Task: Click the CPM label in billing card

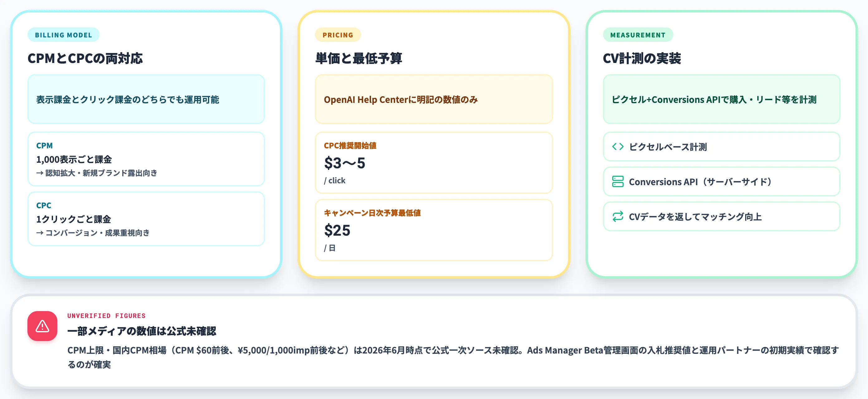Action: click(x=45, y=145)
